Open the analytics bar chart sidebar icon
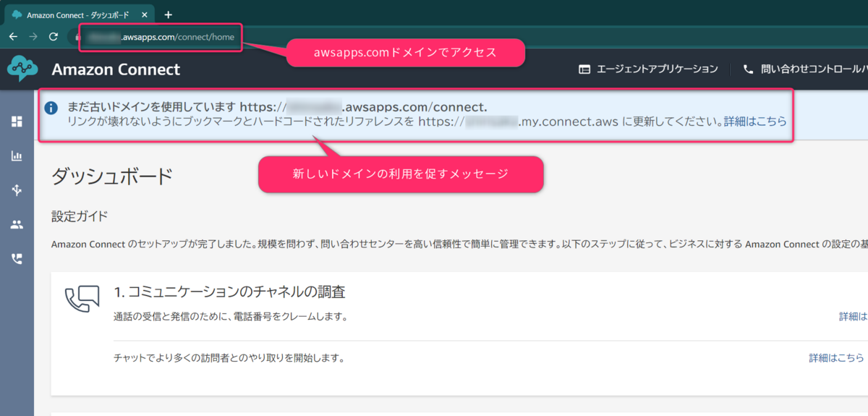This screenshot has width=868, height=416. click(17, 156)
